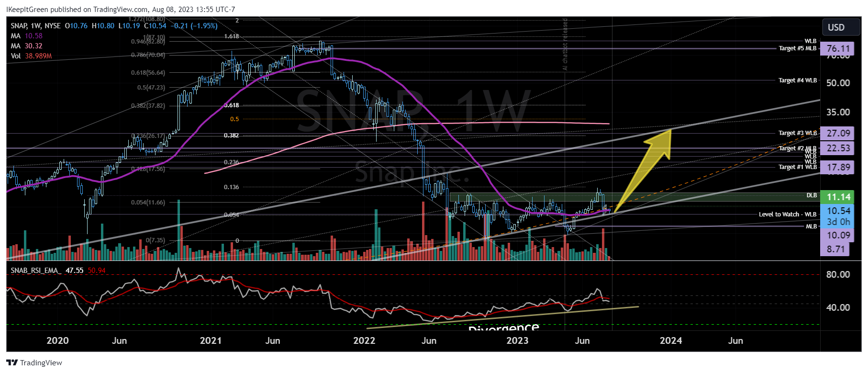Select the 40.00 RSI axis value
This screenshot has height=373, width=868.
click(838, 307)
